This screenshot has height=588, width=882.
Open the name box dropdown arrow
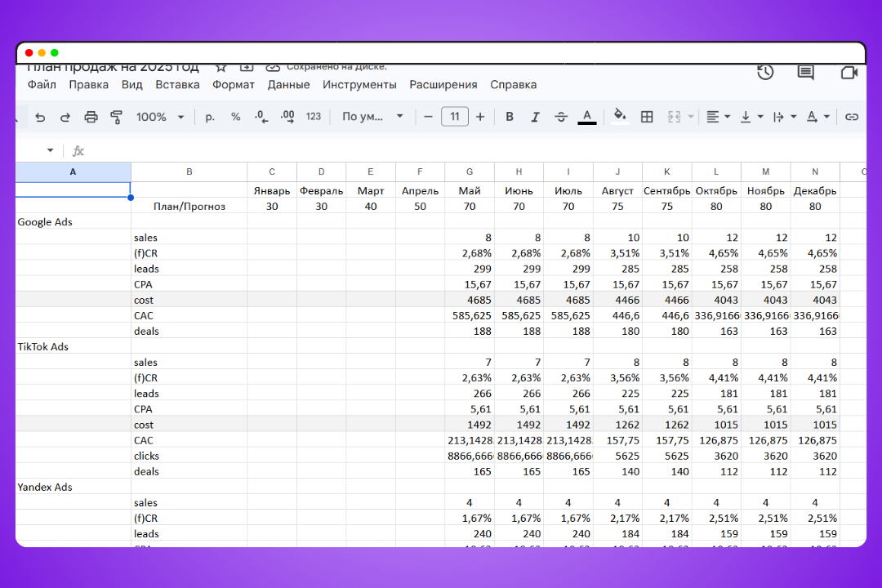(x=50, y=150)
